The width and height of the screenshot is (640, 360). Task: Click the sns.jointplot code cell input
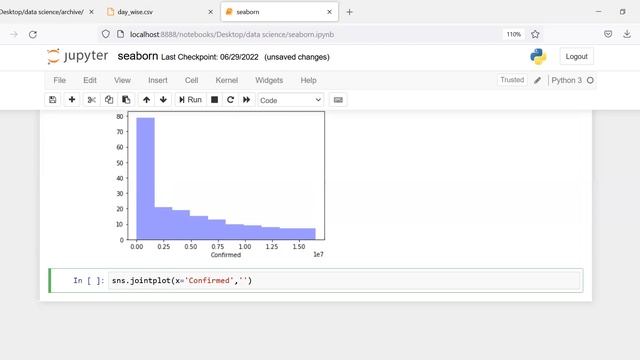tap(344, 280)
